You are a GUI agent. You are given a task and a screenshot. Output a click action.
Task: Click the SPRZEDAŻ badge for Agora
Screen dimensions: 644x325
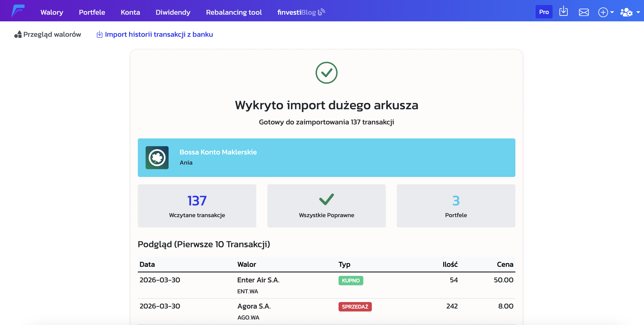(355, 306)
